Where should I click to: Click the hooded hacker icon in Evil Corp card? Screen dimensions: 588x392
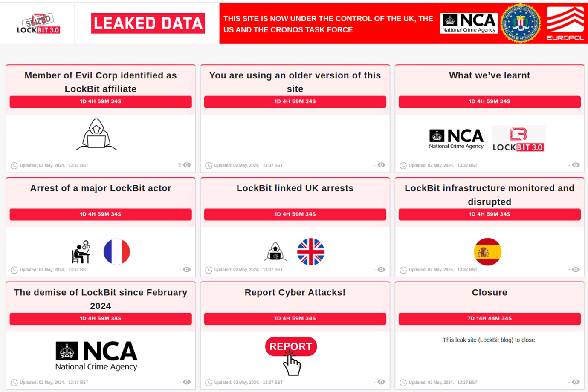tap(96, 135)
